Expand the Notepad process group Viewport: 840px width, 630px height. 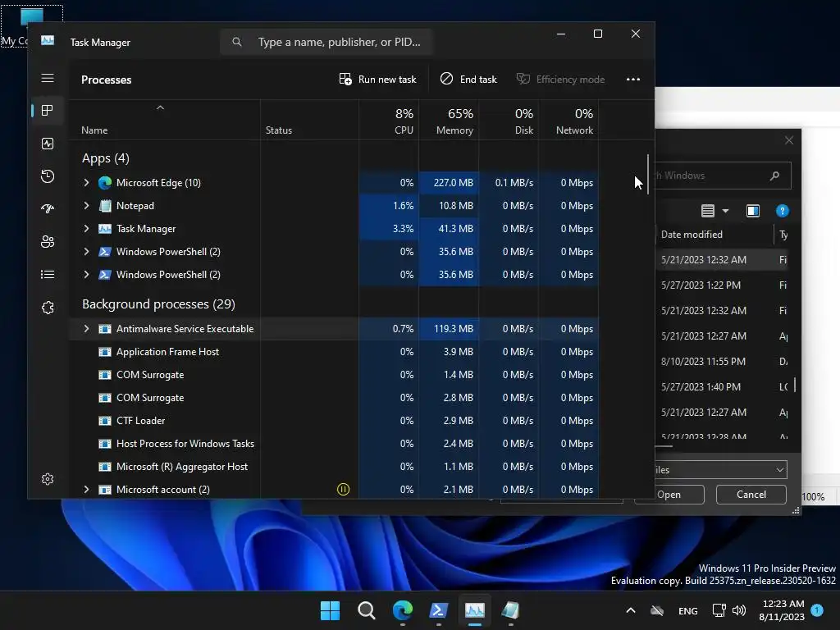pos(86,206)
